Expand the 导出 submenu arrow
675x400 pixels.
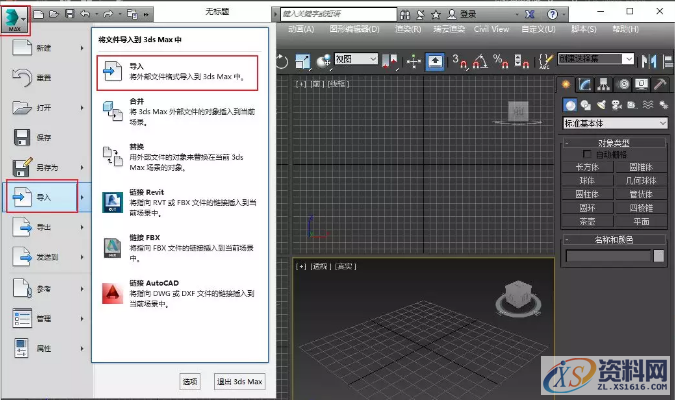82,227
